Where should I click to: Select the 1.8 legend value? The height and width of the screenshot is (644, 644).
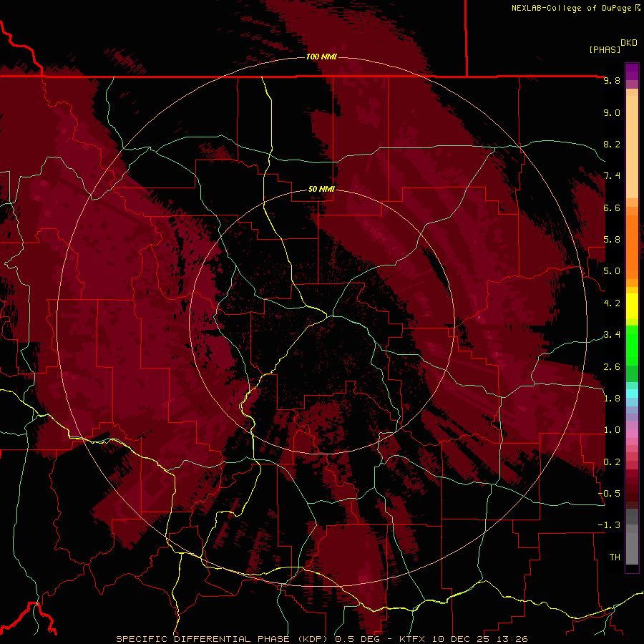pyautogui.click(x=612, y=399)
